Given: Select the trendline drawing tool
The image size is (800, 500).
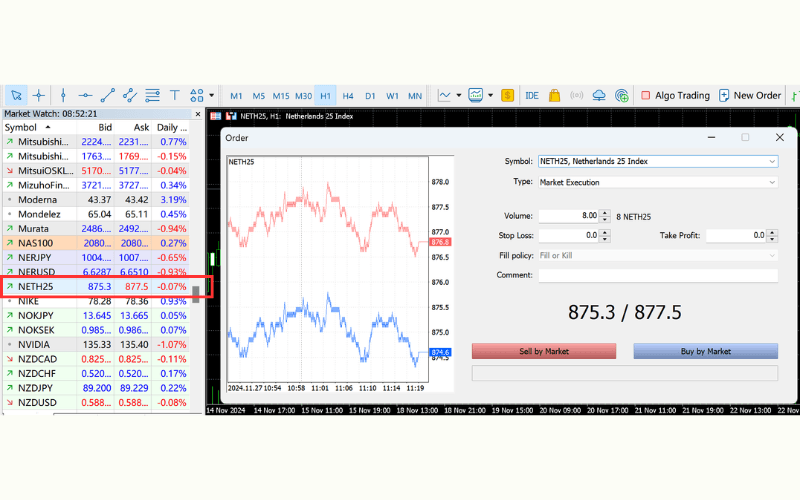Looking at the screenshot, I should click(x=108, y=96).
